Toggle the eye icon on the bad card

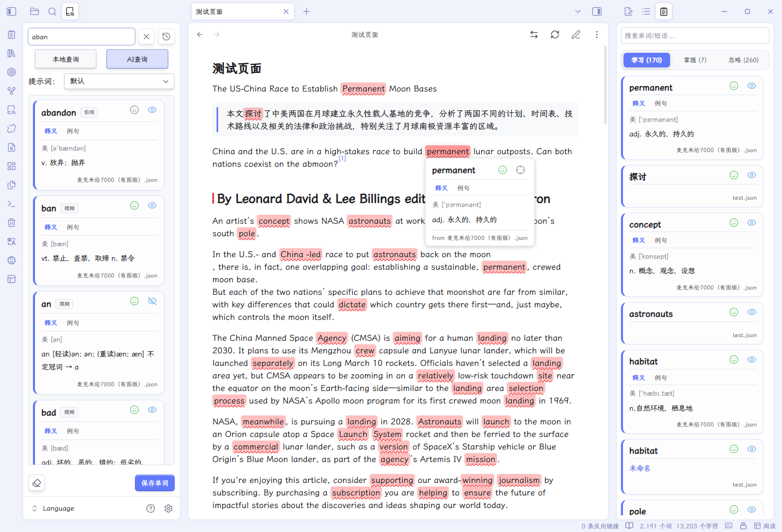[152, 410]
